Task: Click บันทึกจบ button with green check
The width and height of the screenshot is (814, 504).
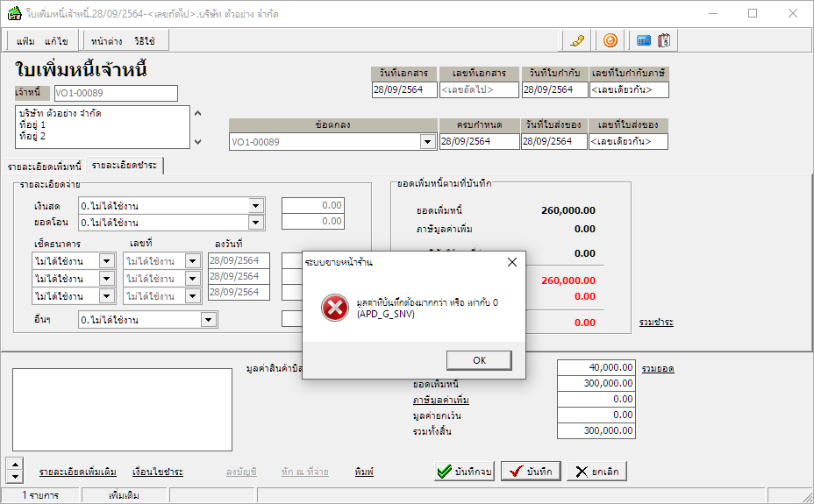Action: 465,472
